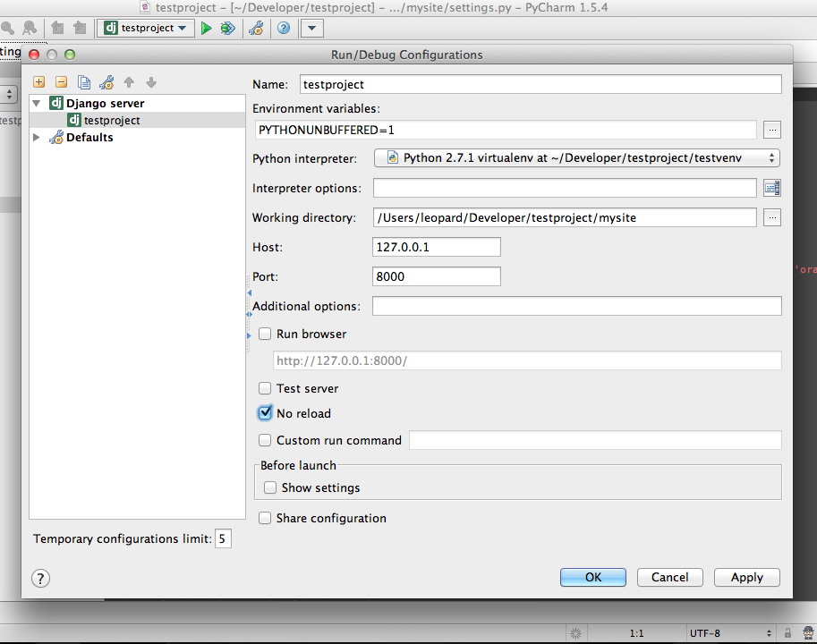
Task: Collapse the Django server tree node
Action: coord(36,103)
